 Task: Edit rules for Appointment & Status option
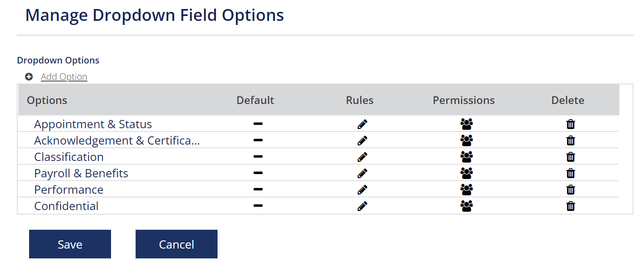(362, 124)
